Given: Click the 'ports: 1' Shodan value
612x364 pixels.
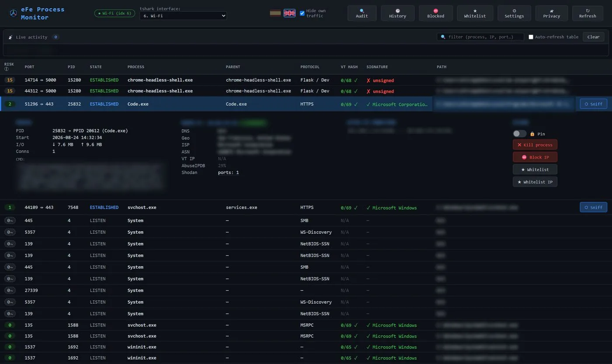Looking at the screenshot, I should 229,173.
